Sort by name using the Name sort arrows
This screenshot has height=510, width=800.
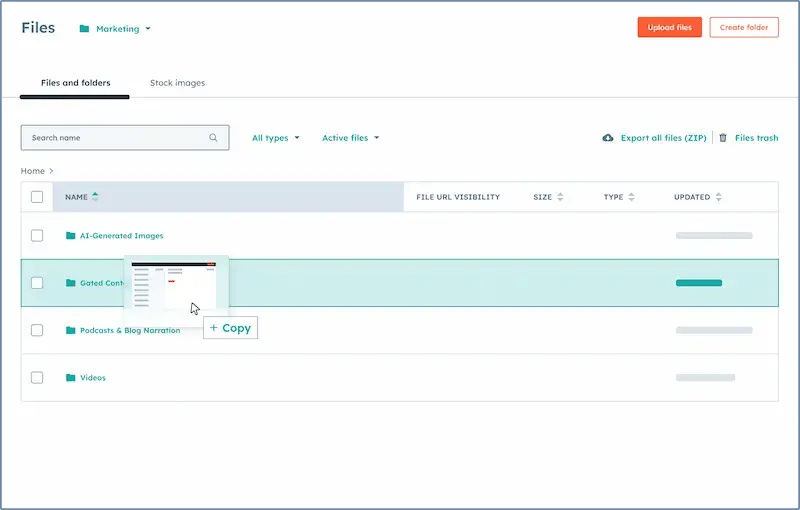[95, 197]
